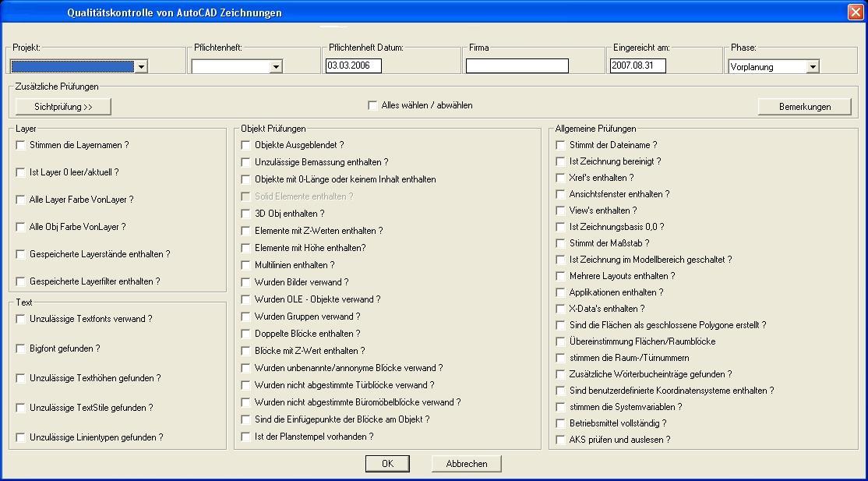Enable 'Xref's enthalten ?' checkbox

[561, 178]
